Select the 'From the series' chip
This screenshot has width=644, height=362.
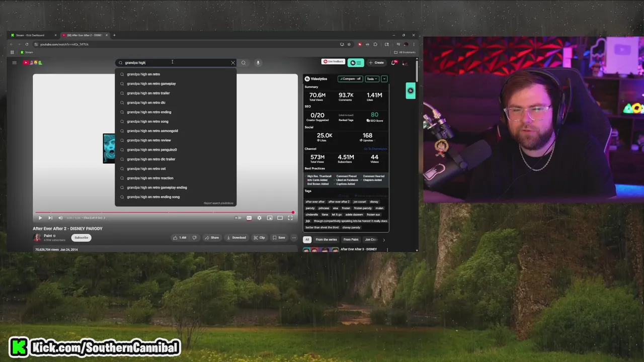tap(326, 240)
